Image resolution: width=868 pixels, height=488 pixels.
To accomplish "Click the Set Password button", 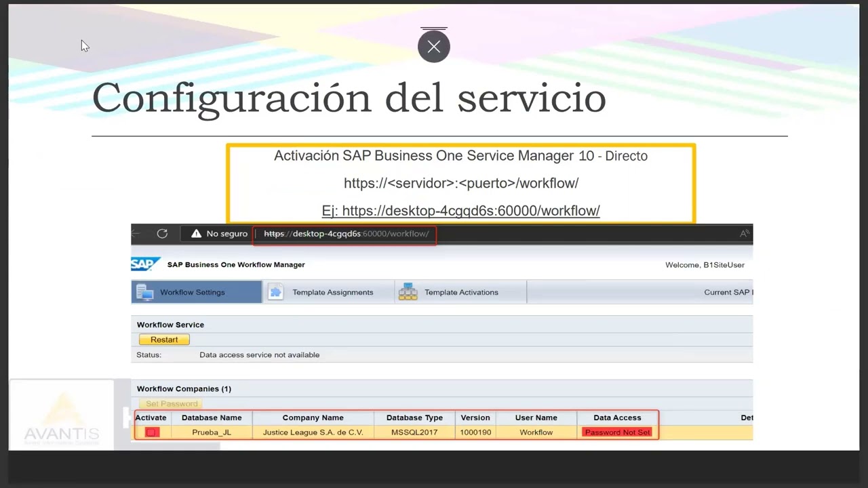I will [172, 404].
